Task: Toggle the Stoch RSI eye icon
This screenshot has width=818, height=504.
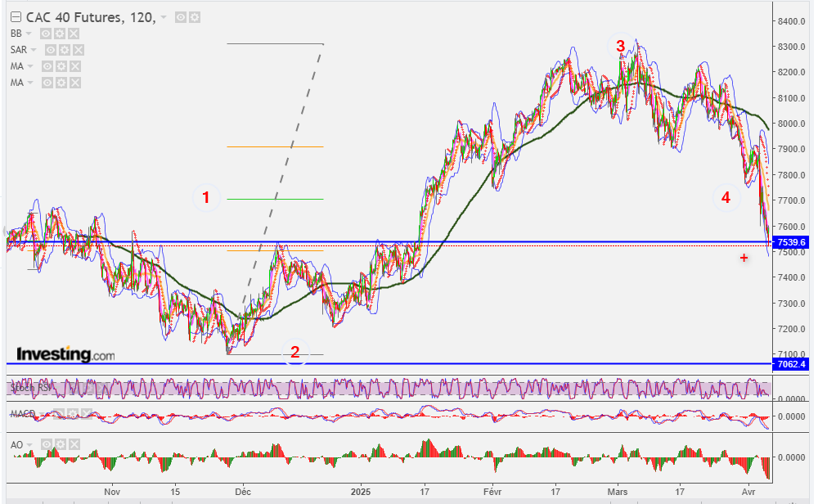Action: 74,388
